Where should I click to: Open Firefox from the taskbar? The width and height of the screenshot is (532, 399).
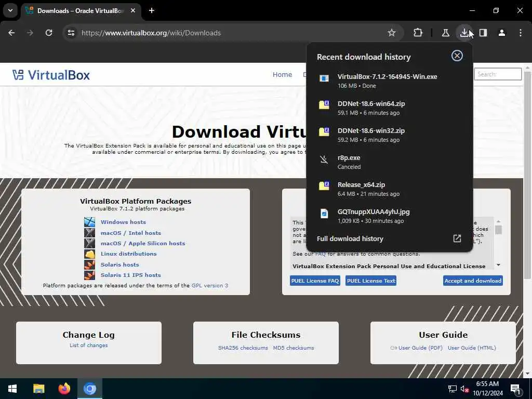64,389
